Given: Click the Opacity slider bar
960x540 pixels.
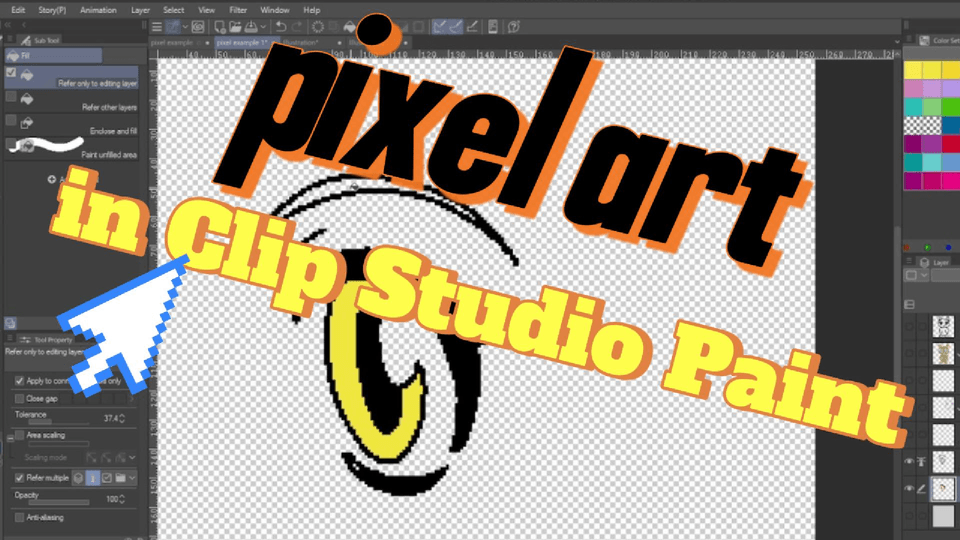Looking at the screenshot, I should click(x=59, y=503).
